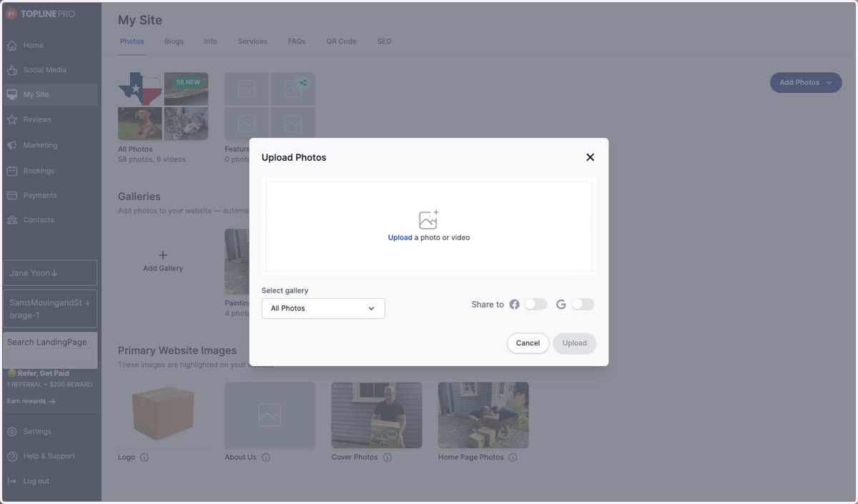Switch to the SEO tab
Screen dimensions: 858x504
(x=385, y=41)
